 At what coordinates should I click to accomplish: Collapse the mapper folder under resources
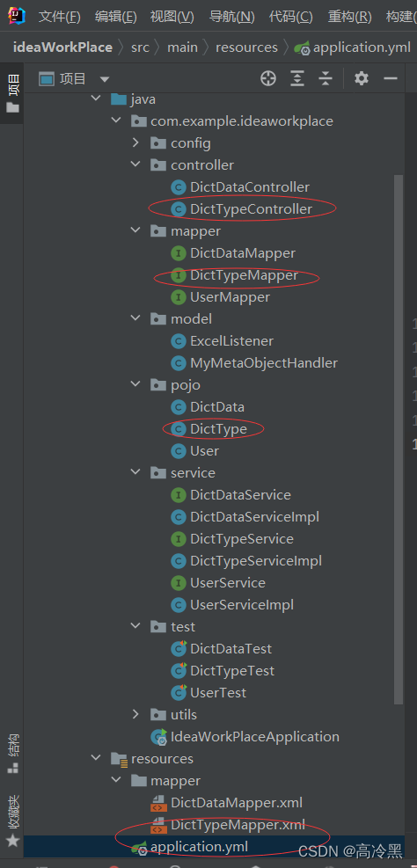click(116, 781)
